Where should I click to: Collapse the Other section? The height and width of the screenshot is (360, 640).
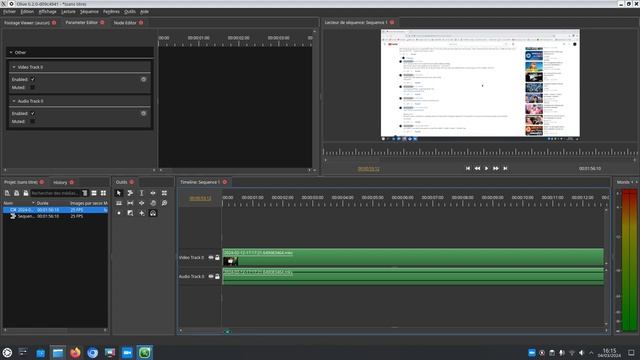(x=11, y=52)
